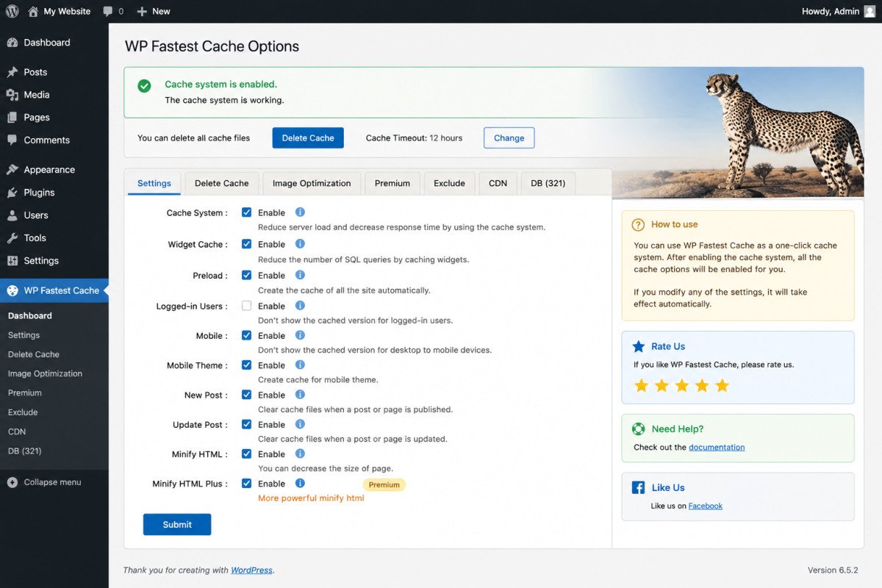Viewport: 882px width, 588px height.
Task: Click the info icon for Mobile Theme
Action: pos(300,365)
